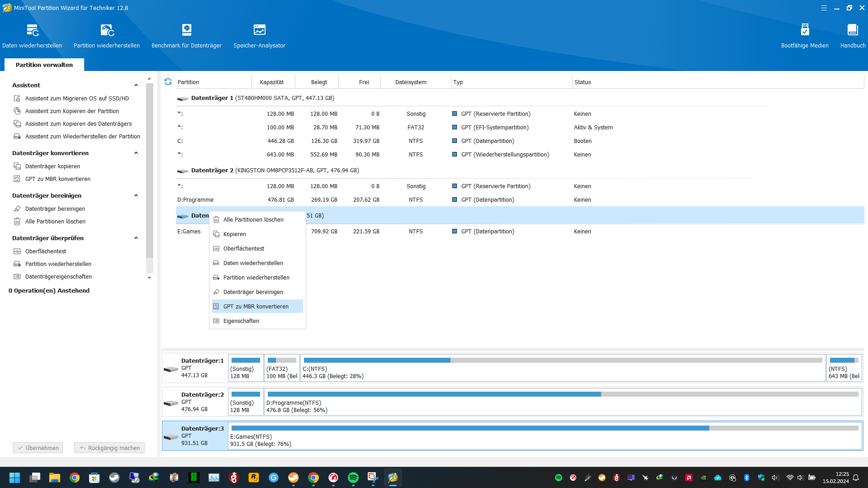
Task: Collapse the Datenträger bereinigen section
Action: (136, 195)
